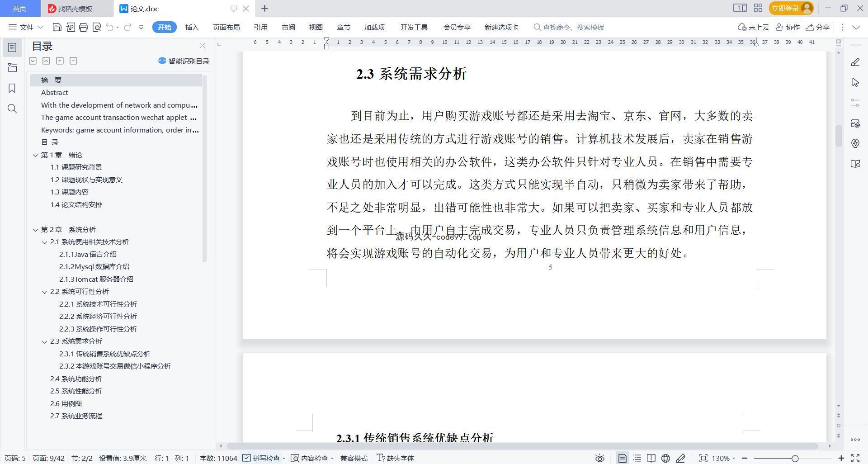
Task: Click the zoom in plus button
Action: [x=841, y=458]
